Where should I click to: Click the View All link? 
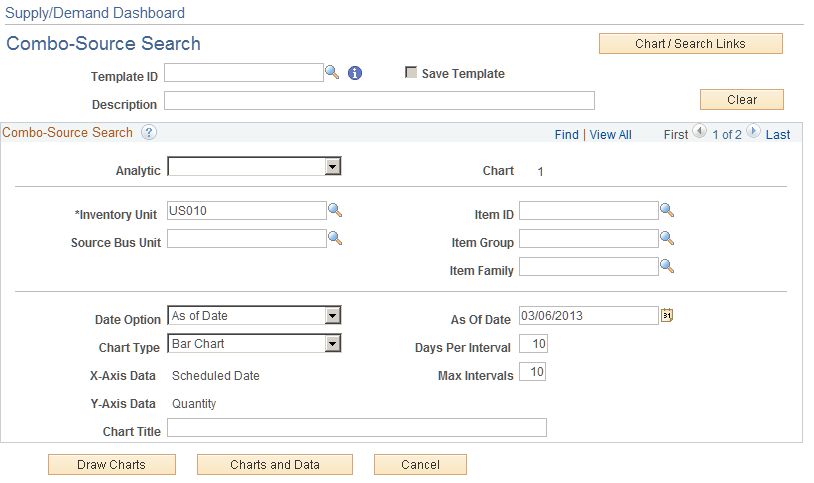pos(610,135)
